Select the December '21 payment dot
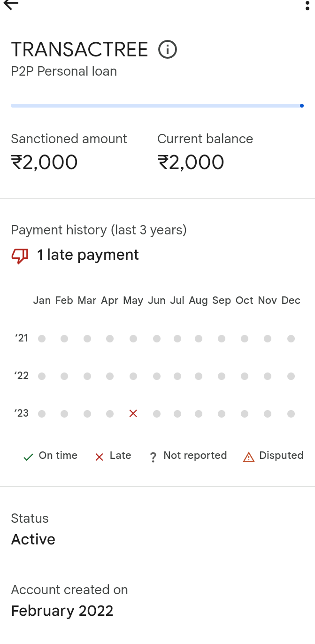The height and width of the screenshot is (644, 315). tap(291, 339)
